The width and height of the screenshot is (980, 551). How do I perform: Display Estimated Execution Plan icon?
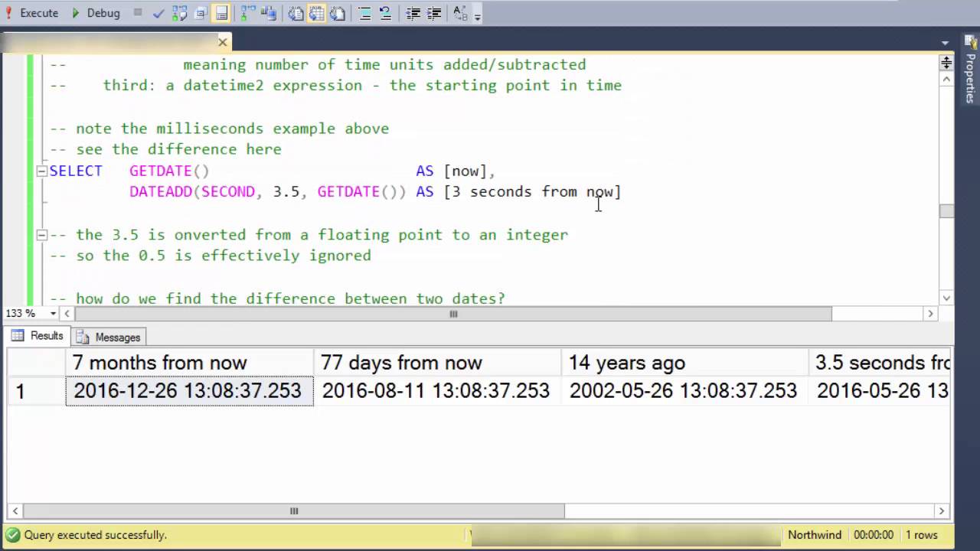pyautogui.click(x=179, y=13)
